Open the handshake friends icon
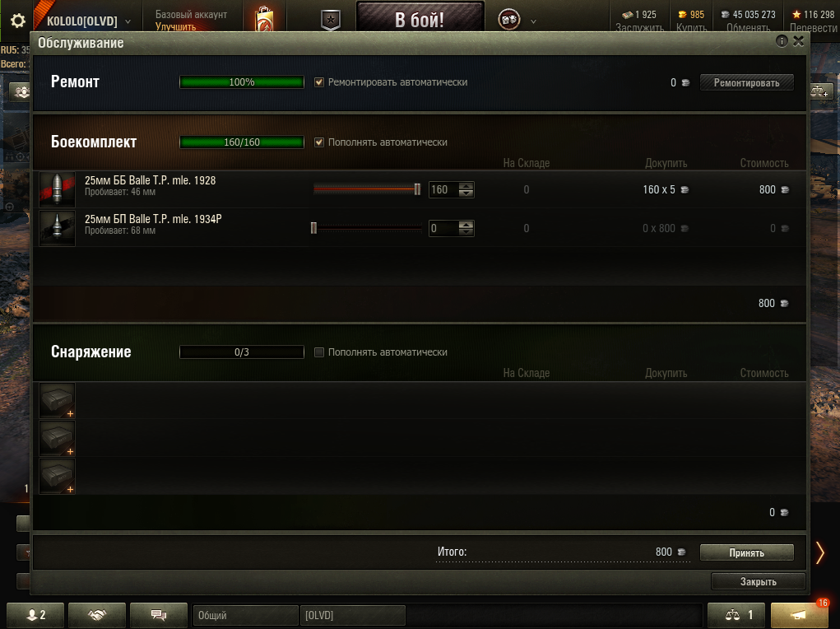This screenshot has width=840, height=629. [97, 614]
